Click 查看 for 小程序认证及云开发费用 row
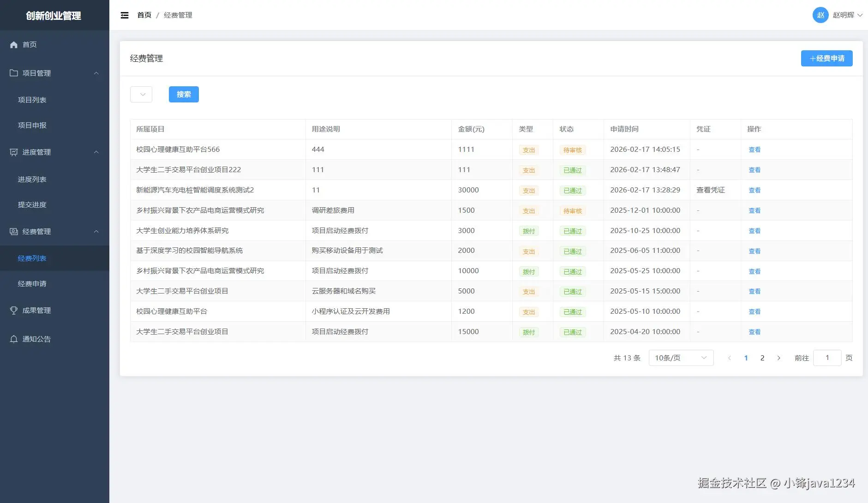Screen dimensions: 868x503 coord(754,312)
